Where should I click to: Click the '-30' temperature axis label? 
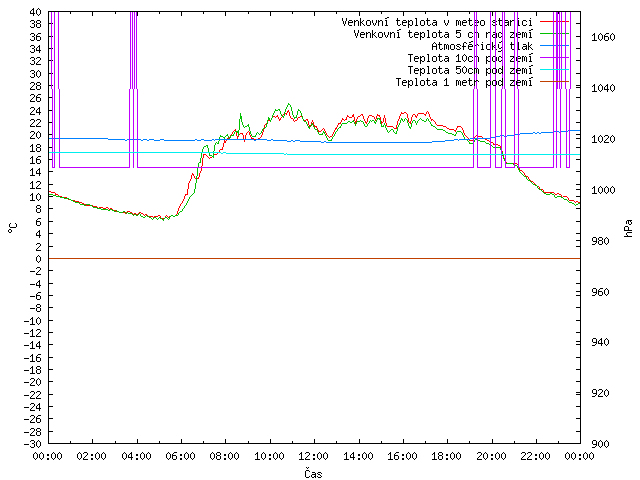tap(33, 444)
